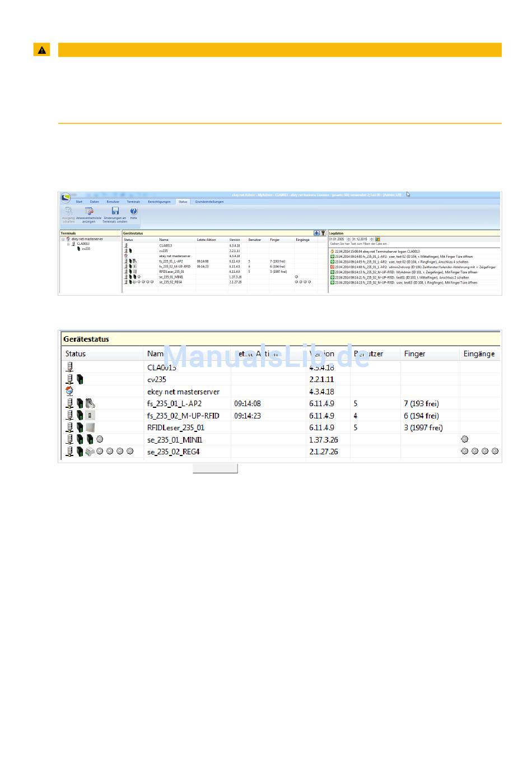This screenshot has height=772, width=532.
Task: Click the control panel icon in the enlarged se_235_02_REG4 Status cell
Action: click(x=90, y=451)
